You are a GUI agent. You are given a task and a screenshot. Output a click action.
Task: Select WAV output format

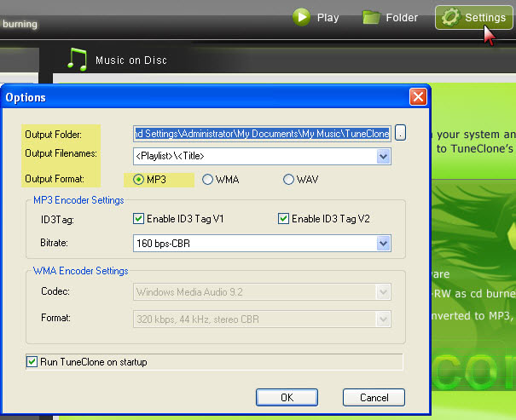coord(288,180)
